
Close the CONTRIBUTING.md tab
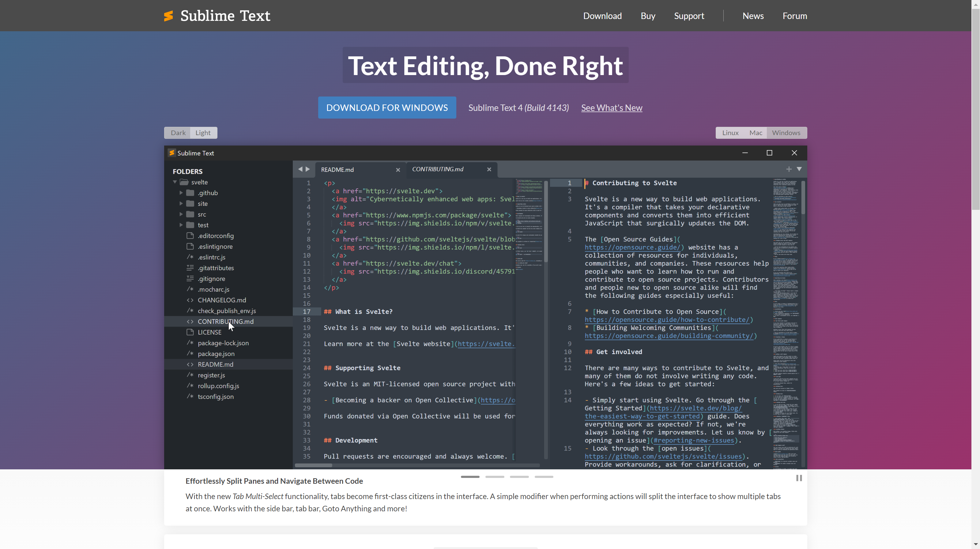489,169
